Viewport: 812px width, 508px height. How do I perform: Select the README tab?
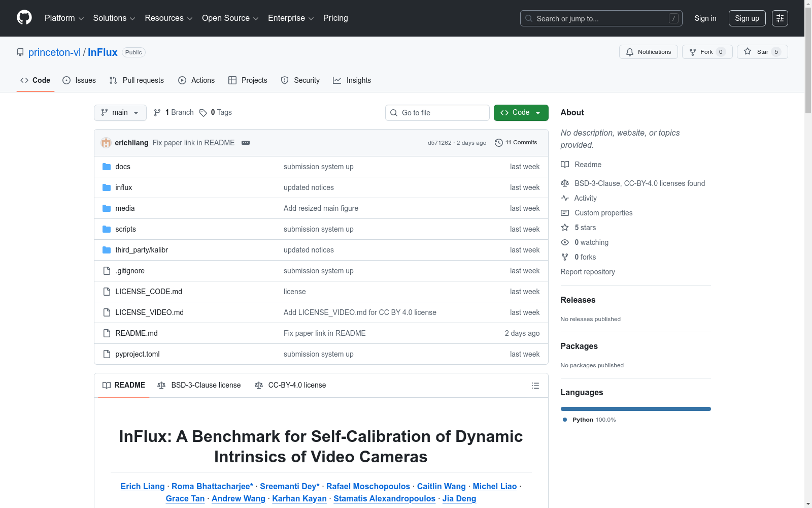click(x=124, y=386)
